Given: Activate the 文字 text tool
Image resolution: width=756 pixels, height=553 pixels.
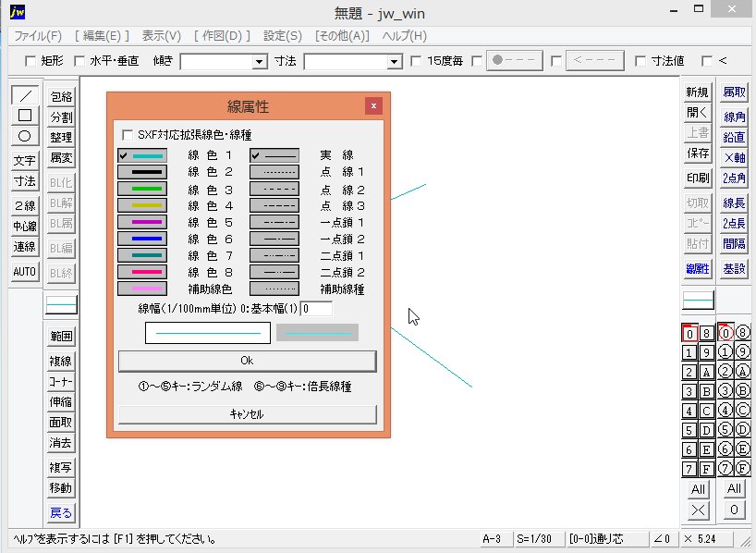Looking at the screenshot, I should coord(25,160).
